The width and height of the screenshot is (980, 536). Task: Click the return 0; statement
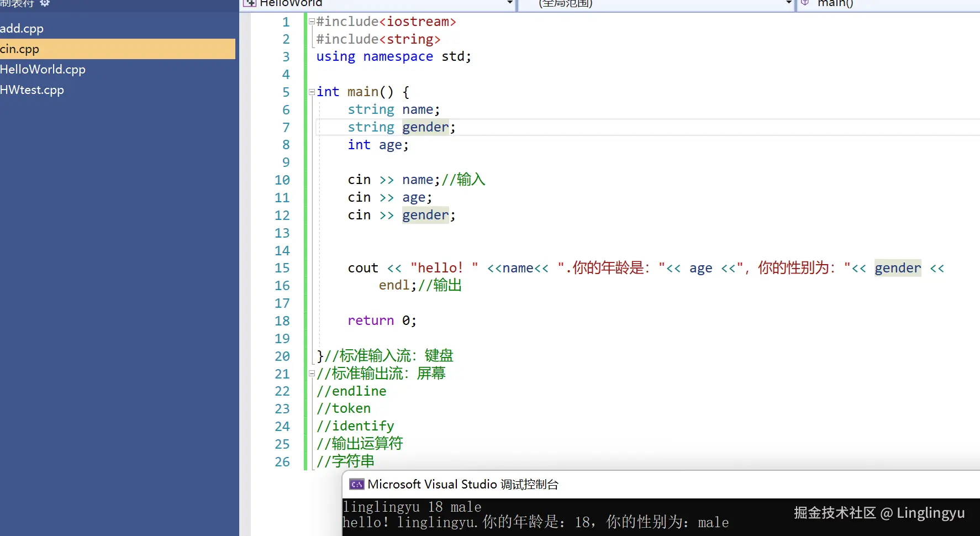382,320
